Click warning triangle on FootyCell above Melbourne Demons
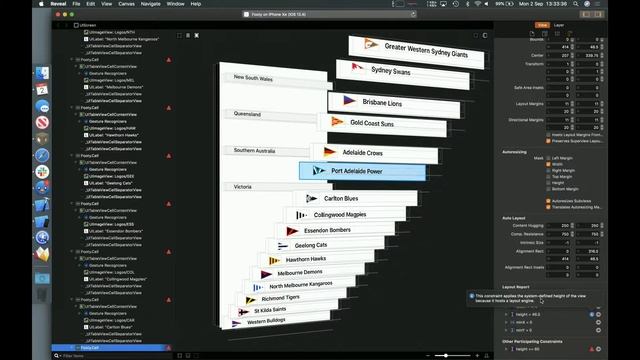Screen dimensions: 640x360 click(169, 60)
